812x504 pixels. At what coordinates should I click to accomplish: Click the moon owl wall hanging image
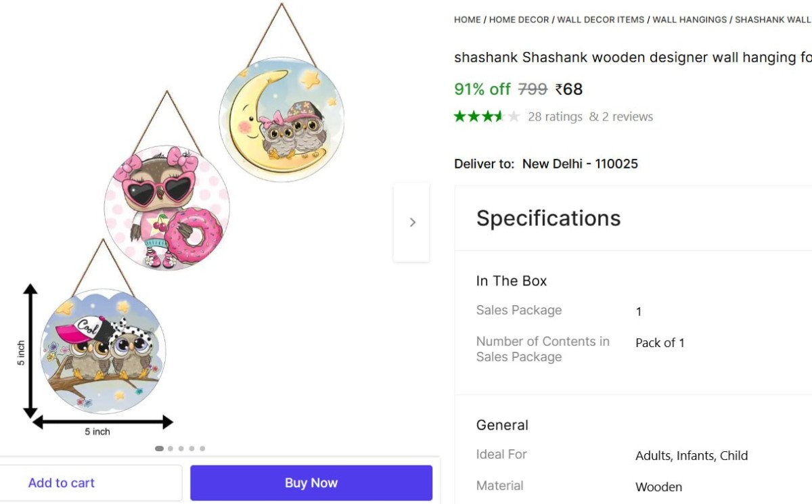(281, 119)
